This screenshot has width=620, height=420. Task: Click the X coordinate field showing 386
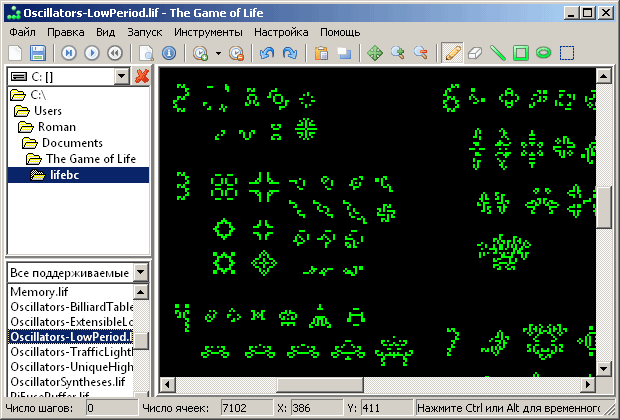click(x=317, y=408)
